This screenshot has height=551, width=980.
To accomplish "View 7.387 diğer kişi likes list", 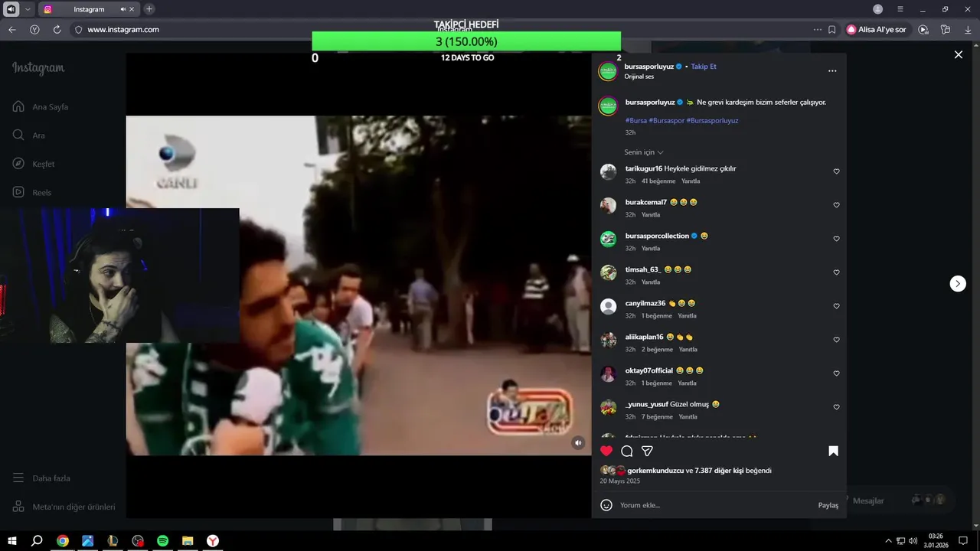I will click(719, 471).
